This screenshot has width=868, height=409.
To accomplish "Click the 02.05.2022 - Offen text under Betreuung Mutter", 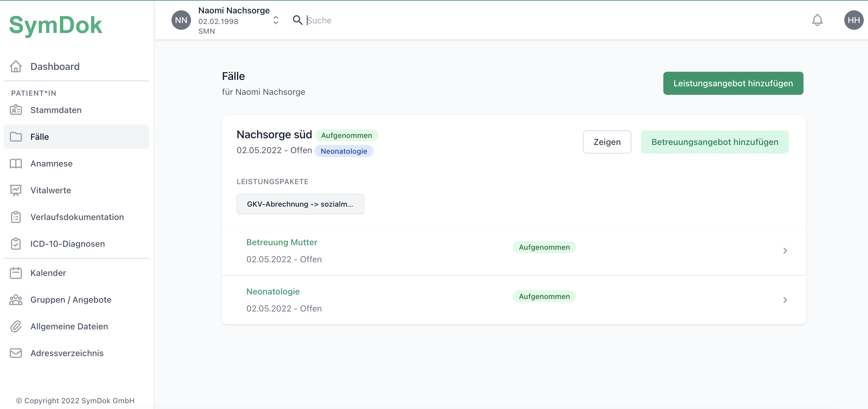I will (x=284, y=259).
